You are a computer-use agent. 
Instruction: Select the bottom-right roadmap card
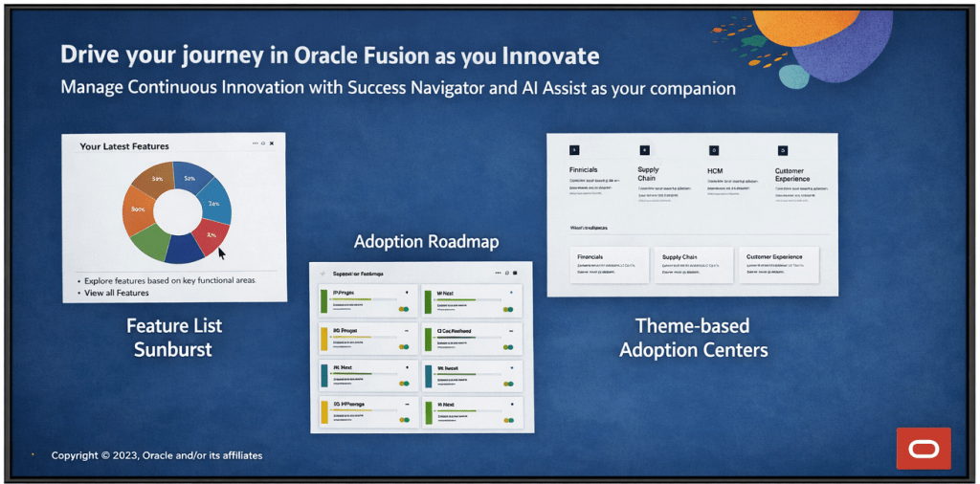coord(472,411)
